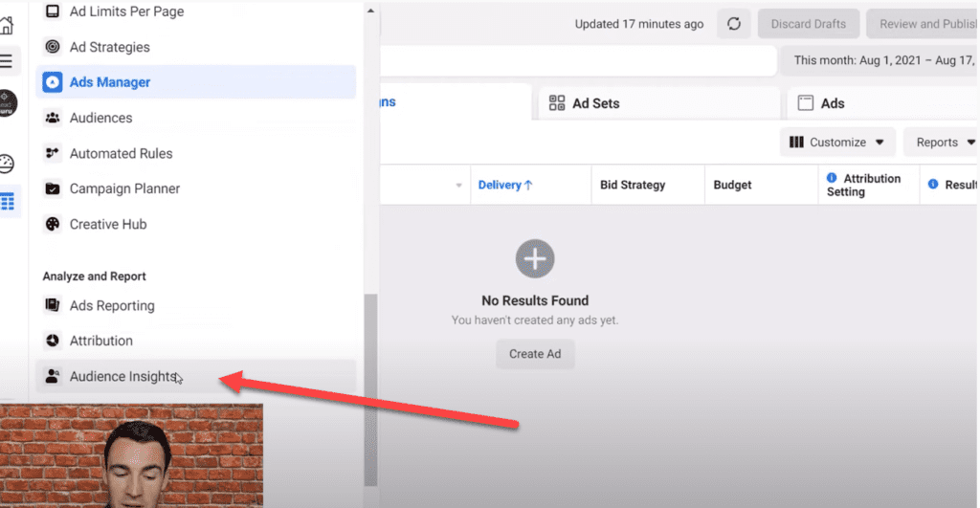
Task: Click the hamburger menu icon
Action: click(x=7, y=60)
